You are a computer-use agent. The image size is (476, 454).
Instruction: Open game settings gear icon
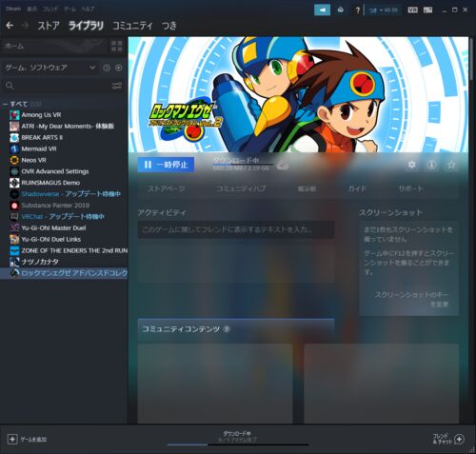coord(411,165)
